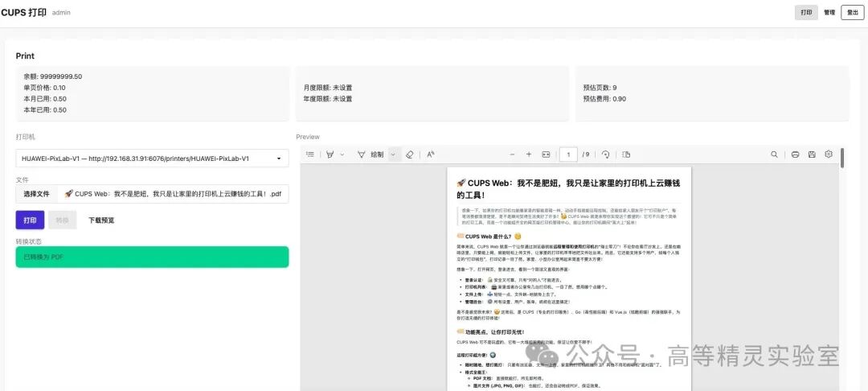Toggle the PDF outline sidebar icon
The width and height of the screenshot is (868, 391).
point(310,154)
